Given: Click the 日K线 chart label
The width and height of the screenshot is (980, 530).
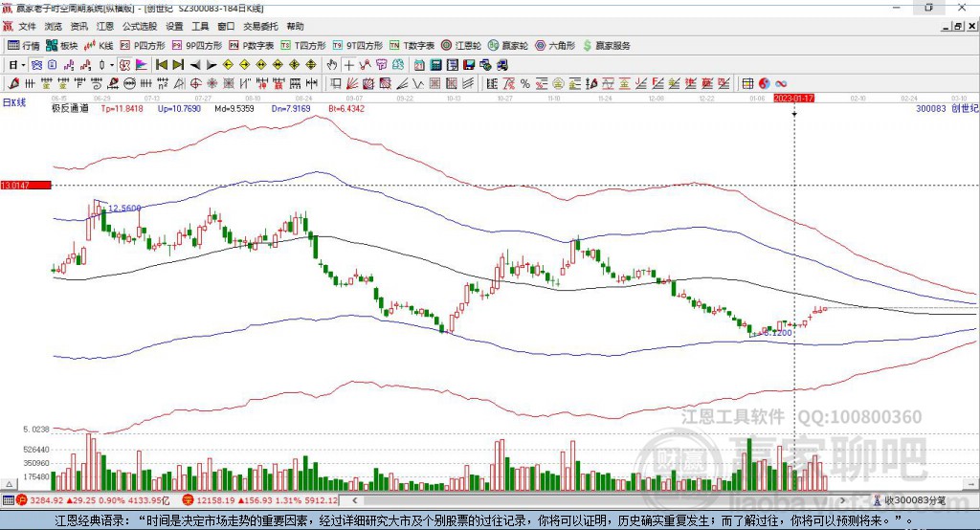Looking at the screenshot, I should coord(14,101).
